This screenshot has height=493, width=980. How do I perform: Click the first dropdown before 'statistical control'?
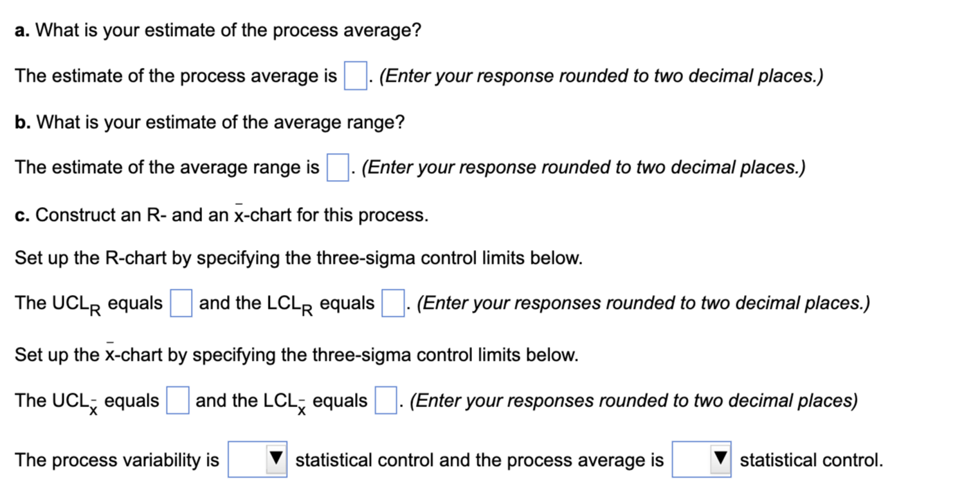point(256,459)
